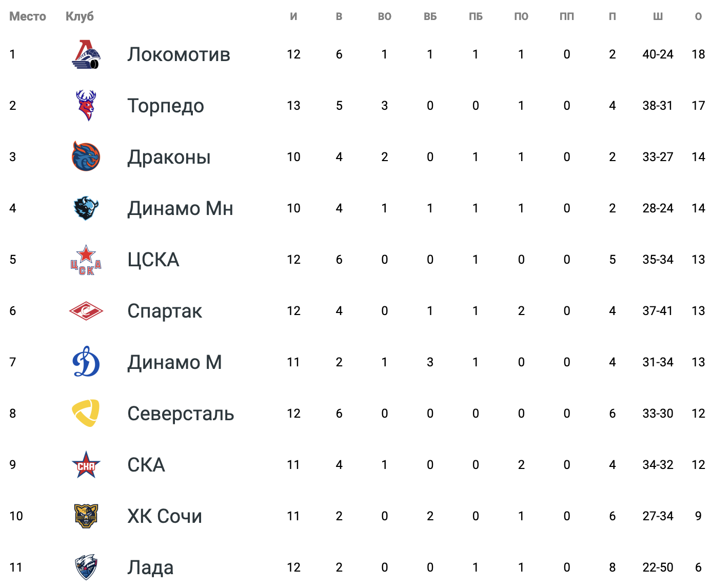Open the Локомотив team link

pyautogui.click(x=179, y=54)
